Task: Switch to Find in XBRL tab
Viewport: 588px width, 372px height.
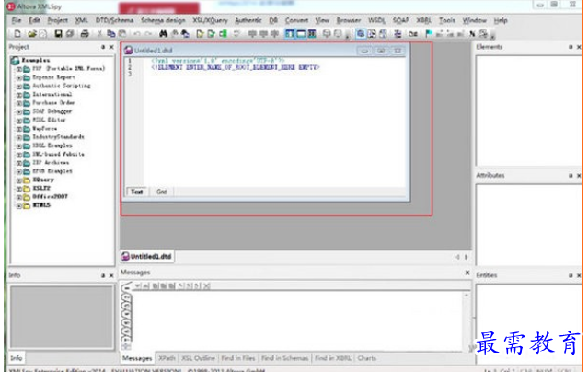Action: tap(333, 358)
